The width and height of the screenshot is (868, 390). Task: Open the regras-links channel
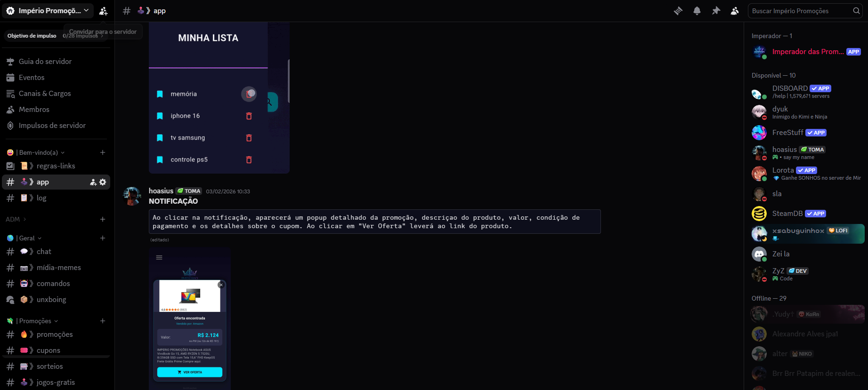point(56,166)
